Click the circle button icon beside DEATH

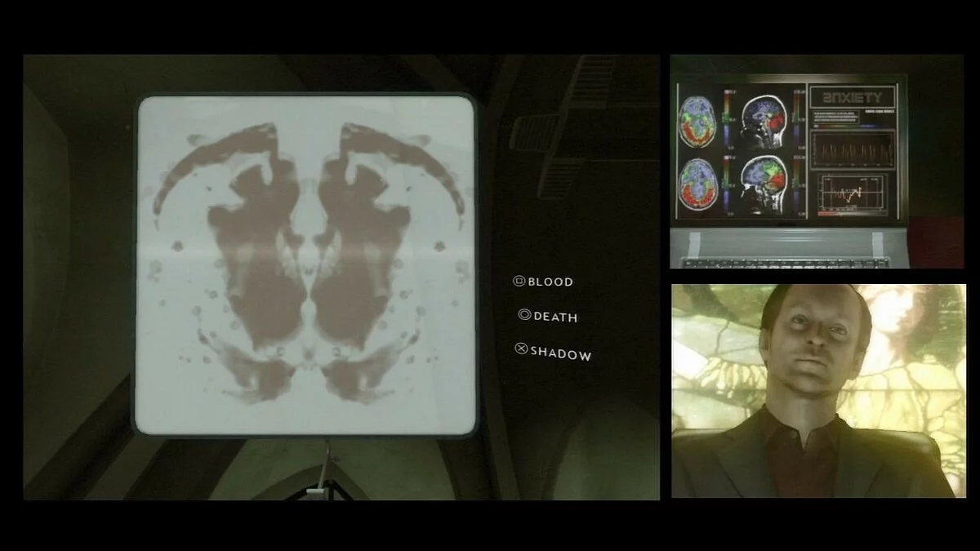click(524, 315)
